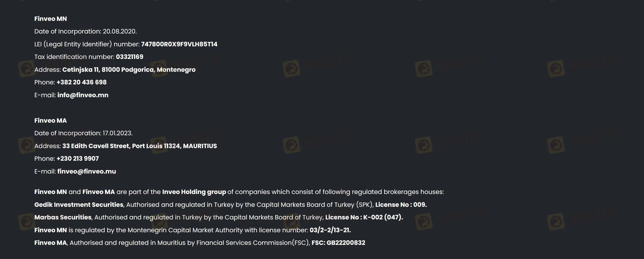Click the Finveo MN section heading
The height and width of the screenshot is (259, 644).
click(x=50, y=19)
